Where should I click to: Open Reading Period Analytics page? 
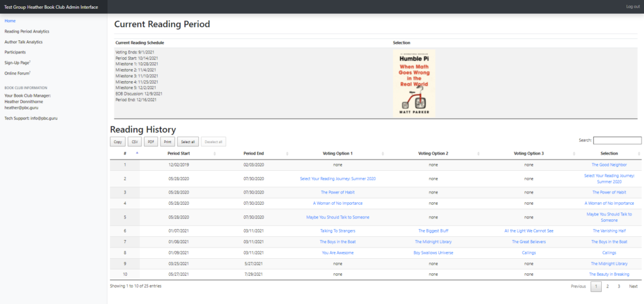click(26, 31)
